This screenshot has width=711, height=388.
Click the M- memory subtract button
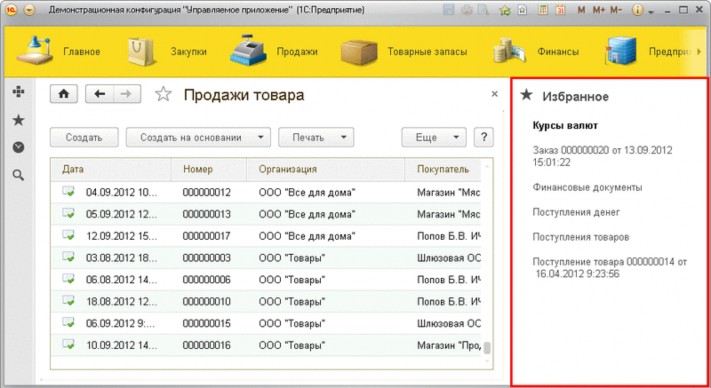coord(616,10)
